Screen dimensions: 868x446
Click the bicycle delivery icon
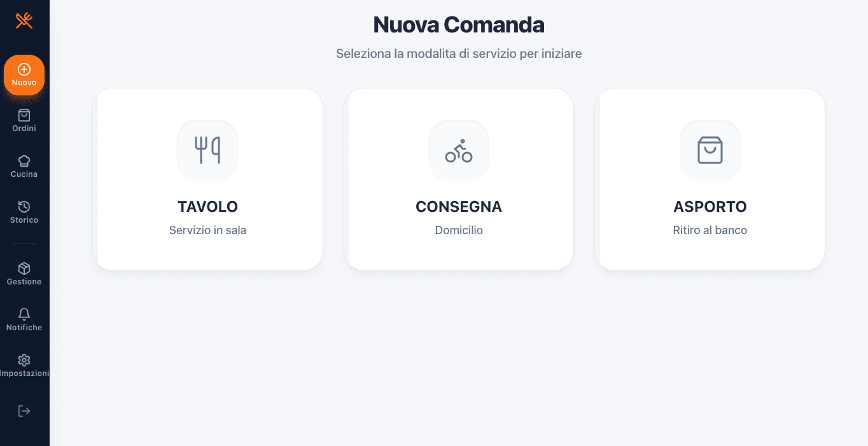point(459,150)
